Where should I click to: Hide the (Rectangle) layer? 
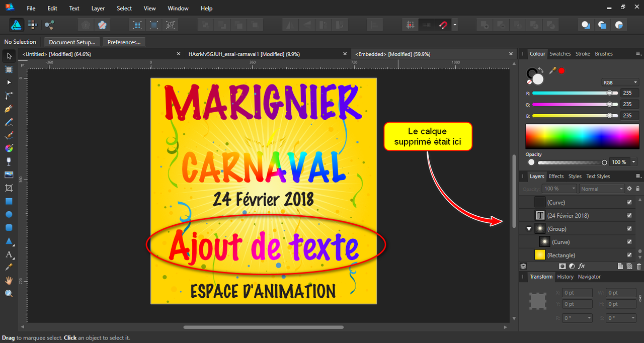click(629, 255)
